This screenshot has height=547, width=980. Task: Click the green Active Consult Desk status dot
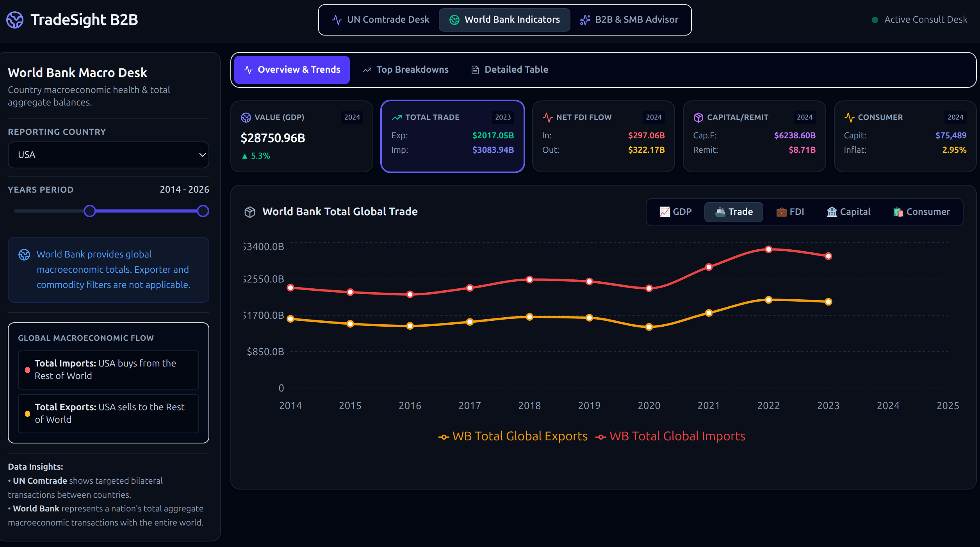coord(875,20)
